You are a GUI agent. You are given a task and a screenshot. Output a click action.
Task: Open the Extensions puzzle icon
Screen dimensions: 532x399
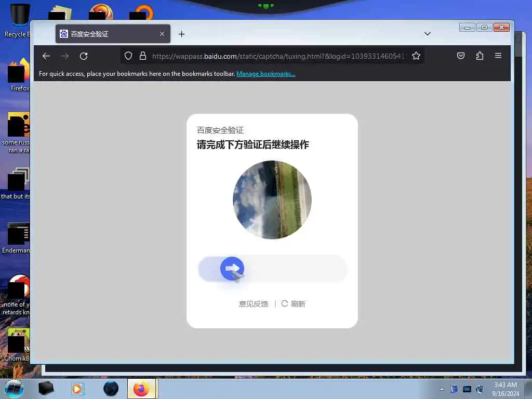click(480, 56)
